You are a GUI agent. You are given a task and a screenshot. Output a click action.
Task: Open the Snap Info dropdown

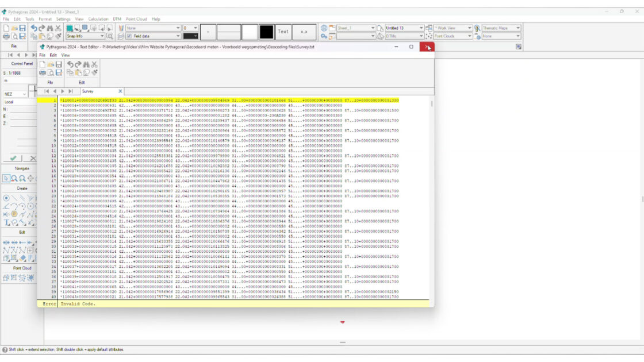[x=85, y=36]
